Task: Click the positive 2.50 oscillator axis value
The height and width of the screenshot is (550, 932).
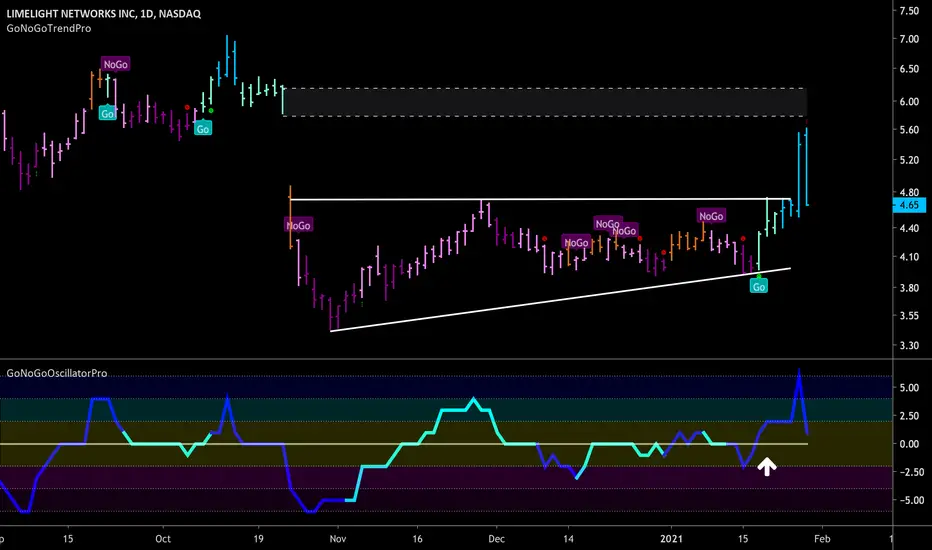Action: click(x=909, y=416)
